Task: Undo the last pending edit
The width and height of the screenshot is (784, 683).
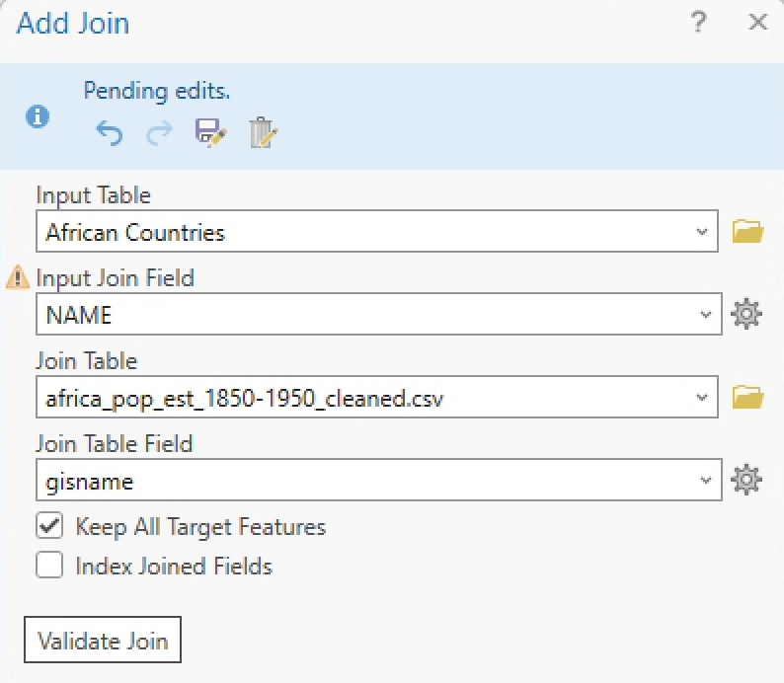Action: (x=109, y=133)
